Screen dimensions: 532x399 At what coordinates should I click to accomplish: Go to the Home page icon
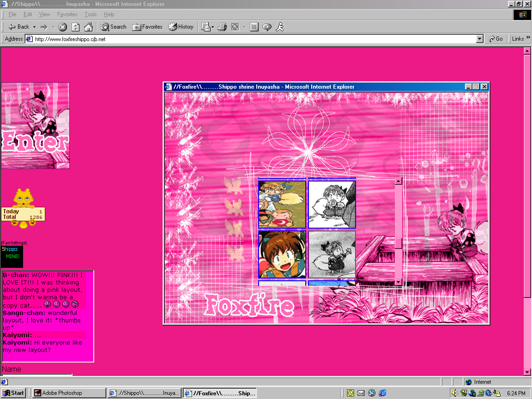88,27
